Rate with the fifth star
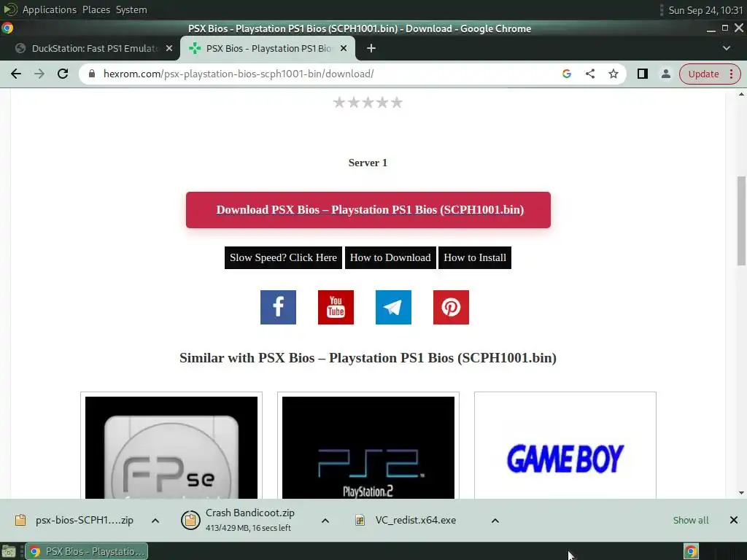 coord(396,102)
